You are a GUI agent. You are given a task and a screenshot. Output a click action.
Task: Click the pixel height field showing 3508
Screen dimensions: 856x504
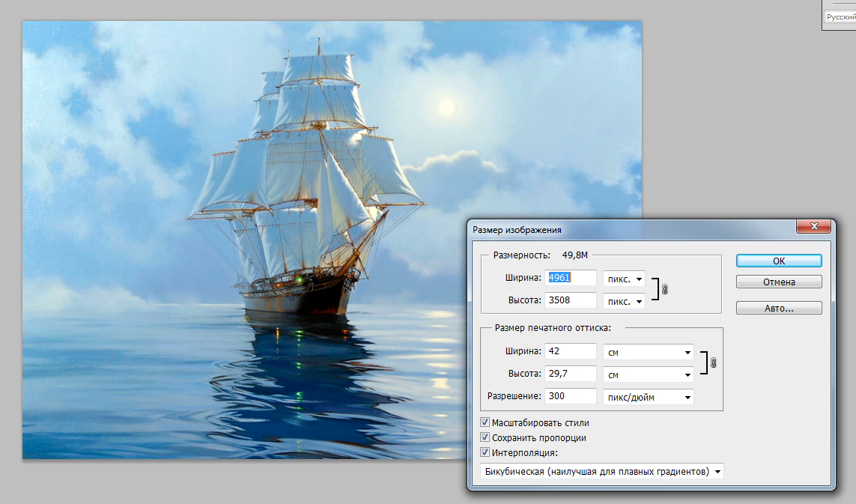(x=571, y=300)
